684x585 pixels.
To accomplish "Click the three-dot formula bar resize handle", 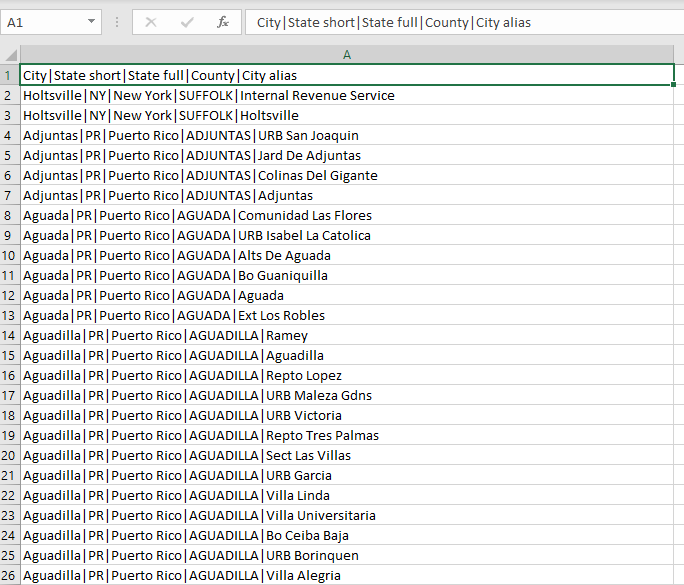I will coord(116,22).
